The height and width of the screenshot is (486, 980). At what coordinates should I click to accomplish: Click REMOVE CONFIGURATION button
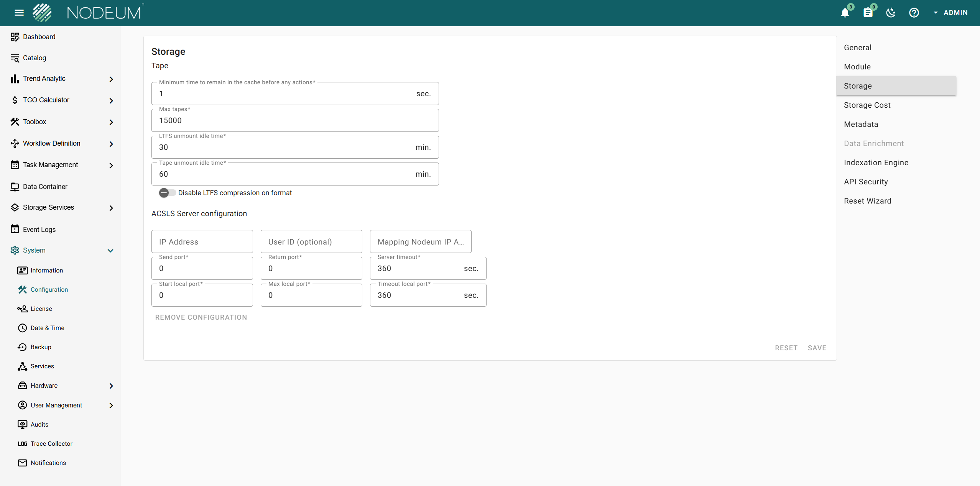point(201,317)
